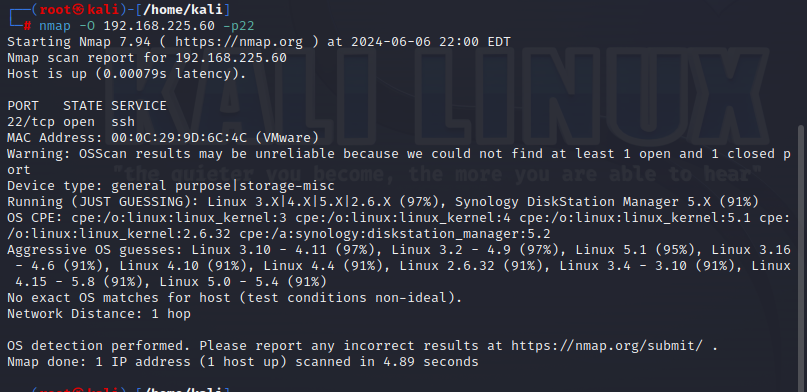Click the PORT STATE SERVICE header line
807x392 pixels.
coord(87,106)
